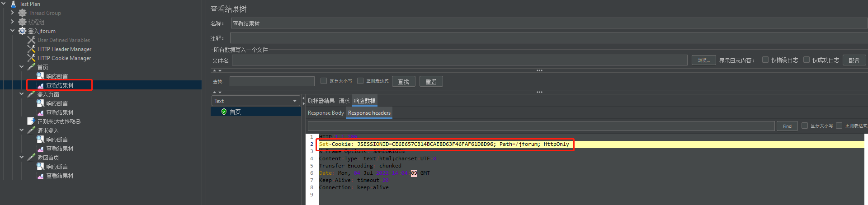Viewport: 868px width, 205px height.
Task: Click the 查看结果树 icon under 首页
Action: tap(40, 85)
